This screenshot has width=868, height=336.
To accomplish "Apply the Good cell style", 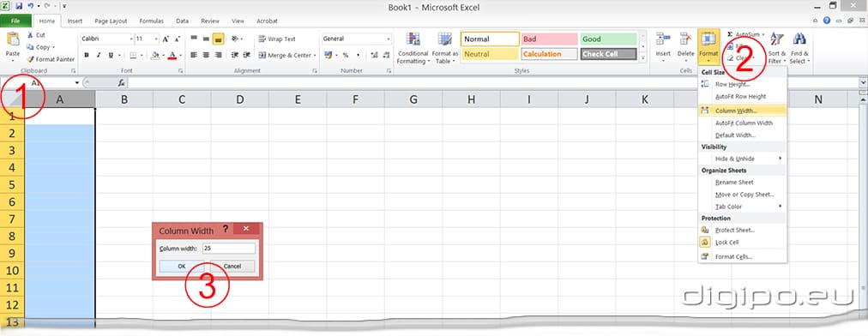I will coord(608,39).
